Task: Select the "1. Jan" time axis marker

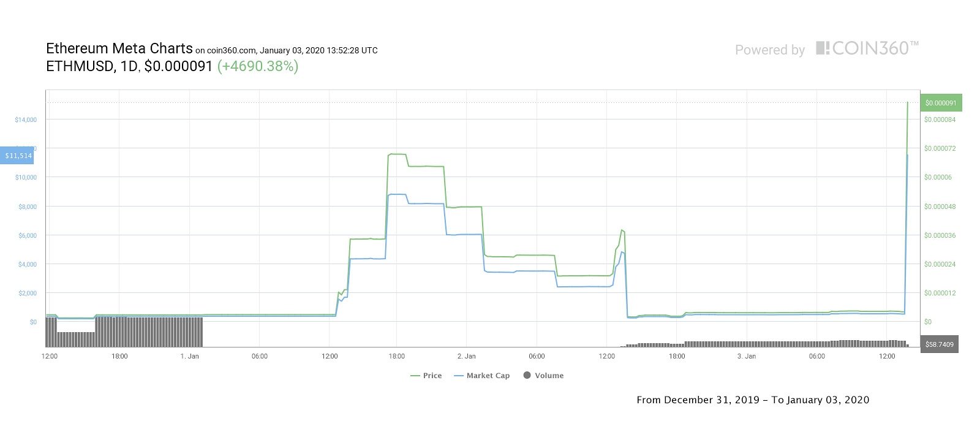Action: (x=190, y=356)
